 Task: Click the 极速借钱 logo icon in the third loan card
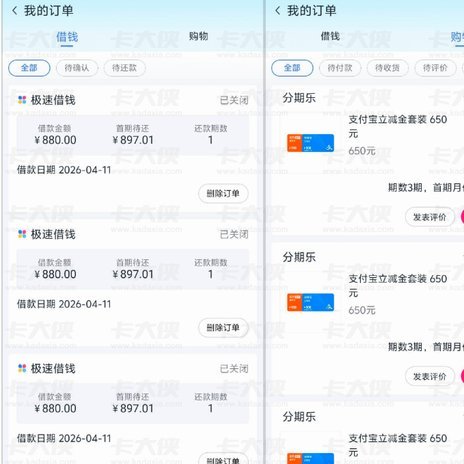tap(22, 368)
